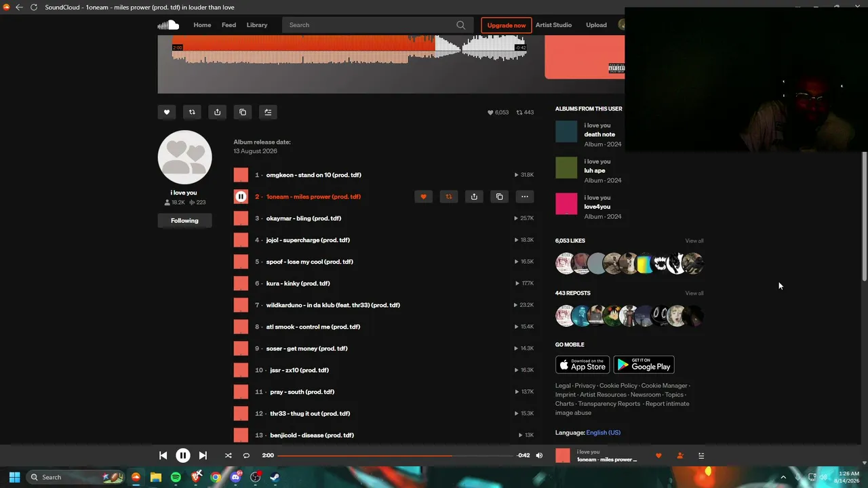Repost the track 1oneam - miles prower

(448, 197)
